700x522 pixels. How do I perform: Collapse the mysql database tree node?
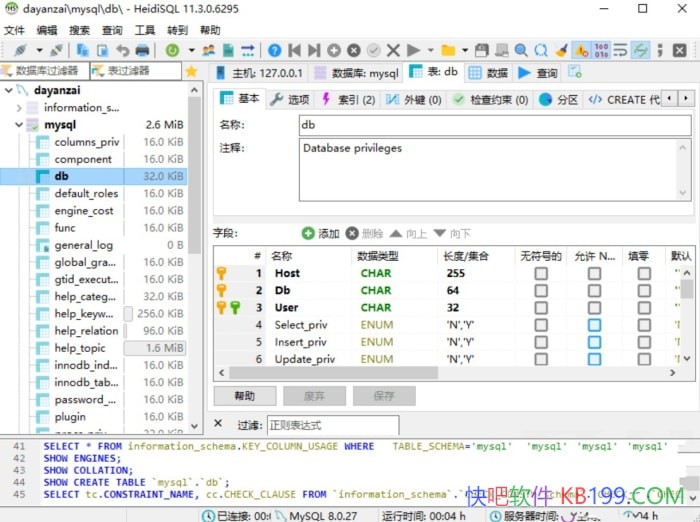21,125
